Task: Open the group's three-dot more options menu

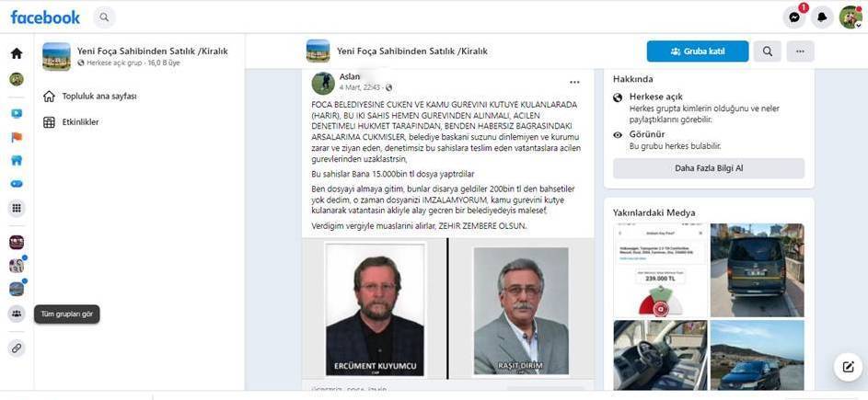Action: 800,51
